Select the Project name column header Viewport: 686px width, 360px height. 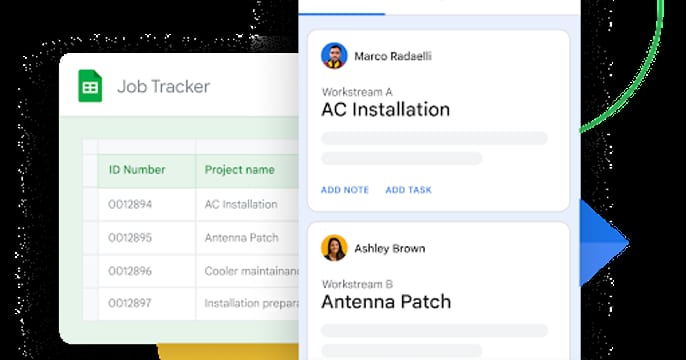click(247, 171)
